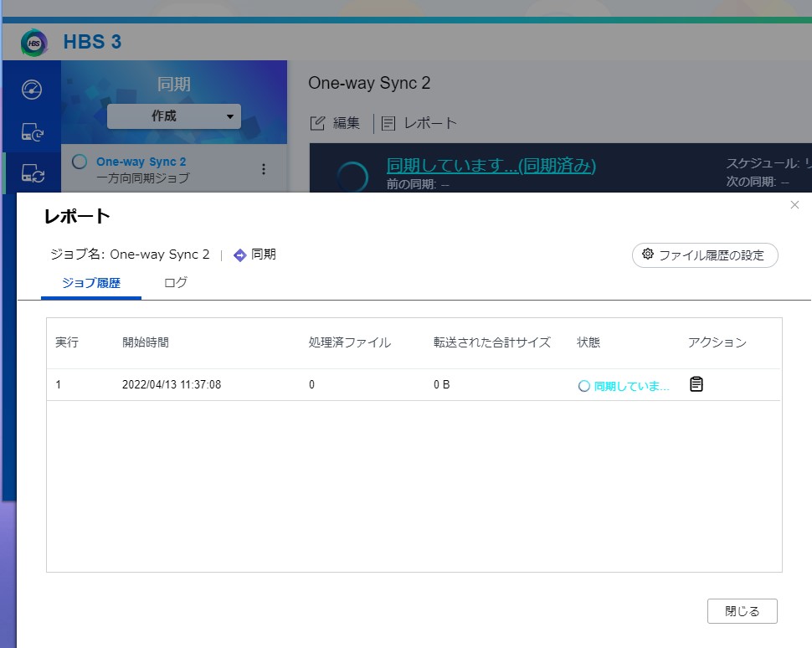
Task: Open the three-dot menu for One-way Sync 2
Action: click(x=264, y=169)
